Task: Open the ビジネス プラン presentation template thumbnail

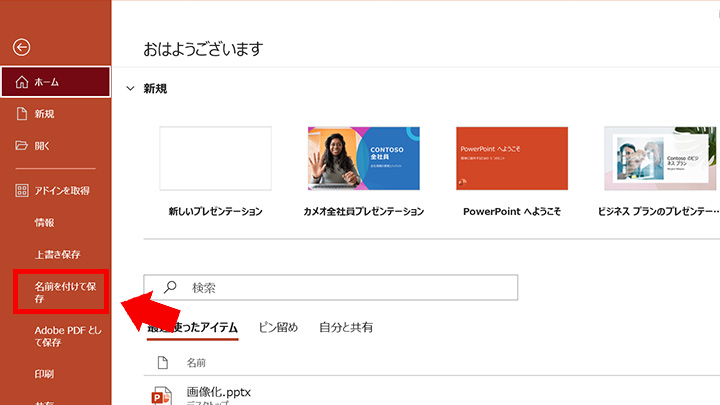Action: click(x=660, y=158)
